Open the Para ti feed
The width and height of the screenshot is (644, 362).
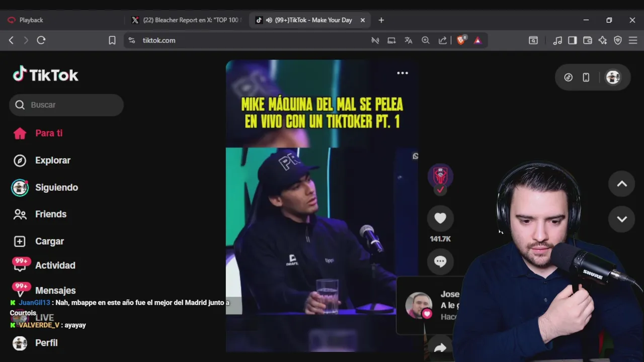click(x=49, y=133)
